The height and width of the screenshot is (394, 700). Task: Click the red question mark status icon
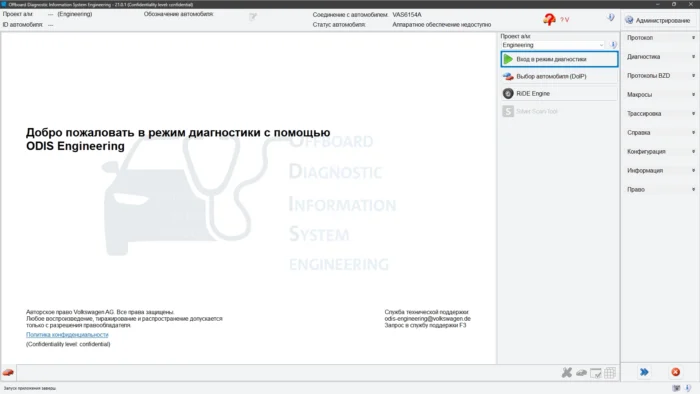[549, 19]
